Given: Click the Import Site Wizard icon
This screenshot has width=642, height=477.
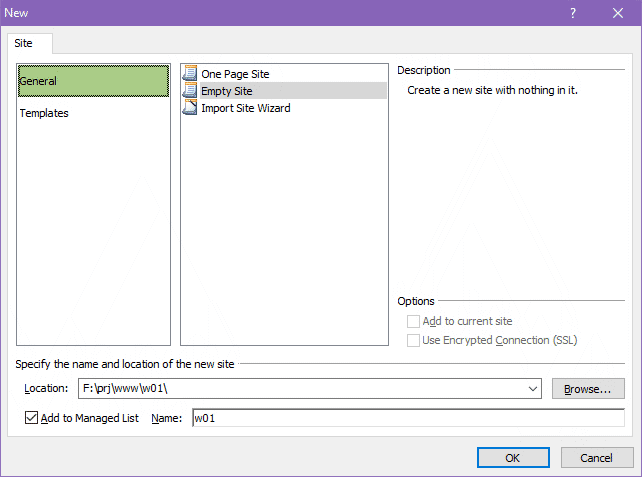Looking at the screenshot, I should [x=190, y=108].
